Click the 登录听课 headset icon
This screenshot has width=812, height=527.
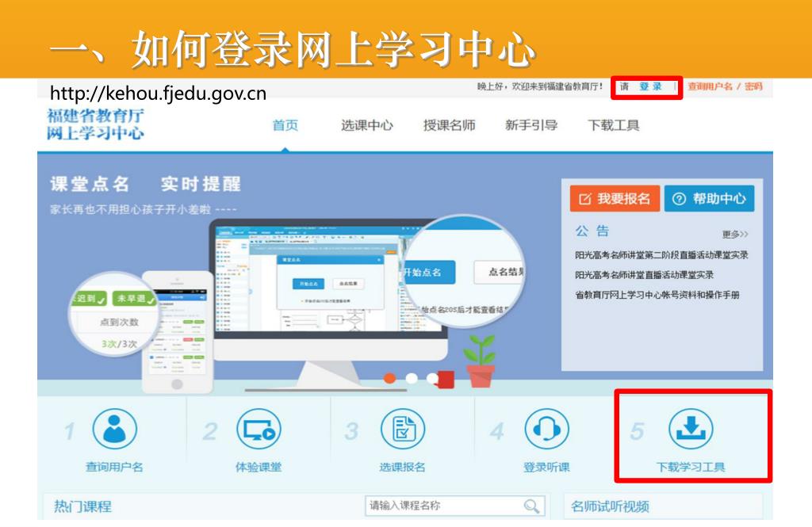547,430
